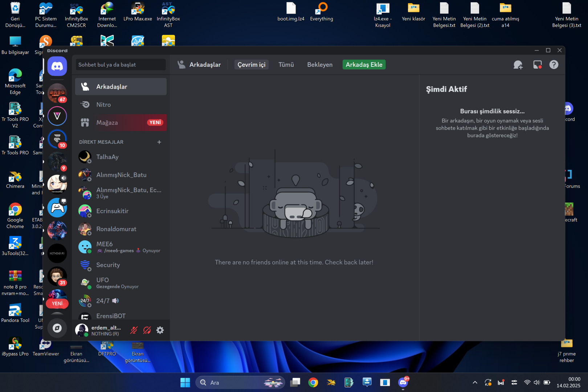Open the 3 Üye group chat
This screenshot has width=588, height=392.
121,193
